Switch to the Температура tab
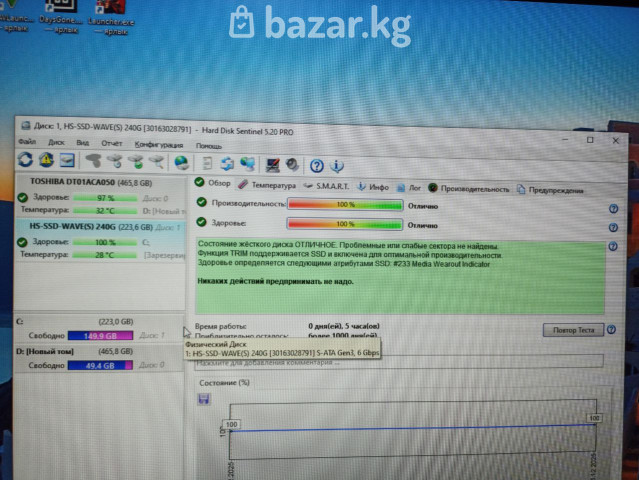This screenshot has width=639, height=480. point(272,185)
